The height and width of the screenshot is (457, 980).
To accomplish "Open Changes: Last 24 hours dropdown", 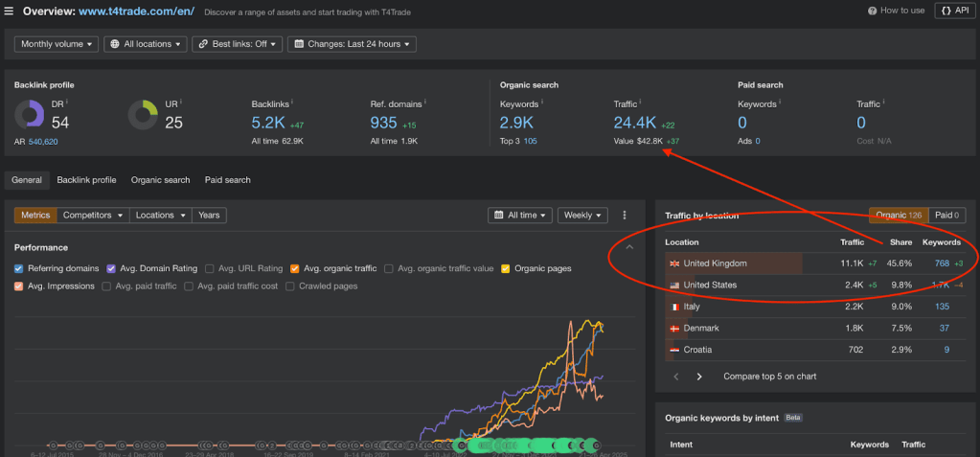I will [x=352, y=44].
